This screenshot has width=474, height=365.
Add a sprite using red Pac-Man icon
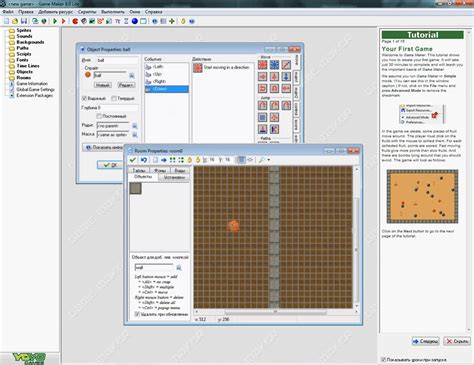[75, 21]
